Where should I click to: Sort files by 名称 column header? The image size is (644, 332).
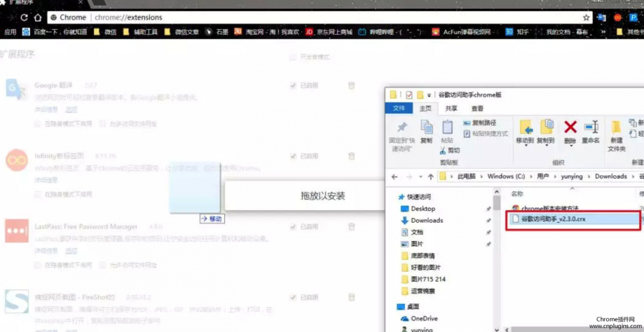coord(517,194)
